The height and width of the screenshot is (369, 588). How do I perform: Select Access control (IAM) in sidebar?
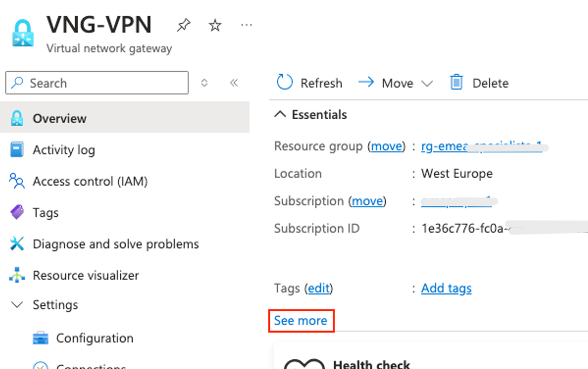click(90, 181)
